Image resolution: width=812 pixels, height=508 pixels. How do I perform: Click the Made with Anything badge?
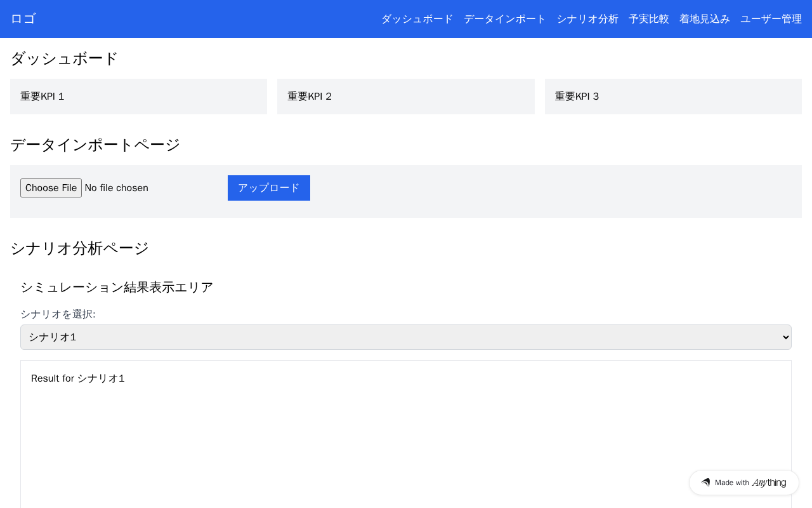click(x=744, y=483)
